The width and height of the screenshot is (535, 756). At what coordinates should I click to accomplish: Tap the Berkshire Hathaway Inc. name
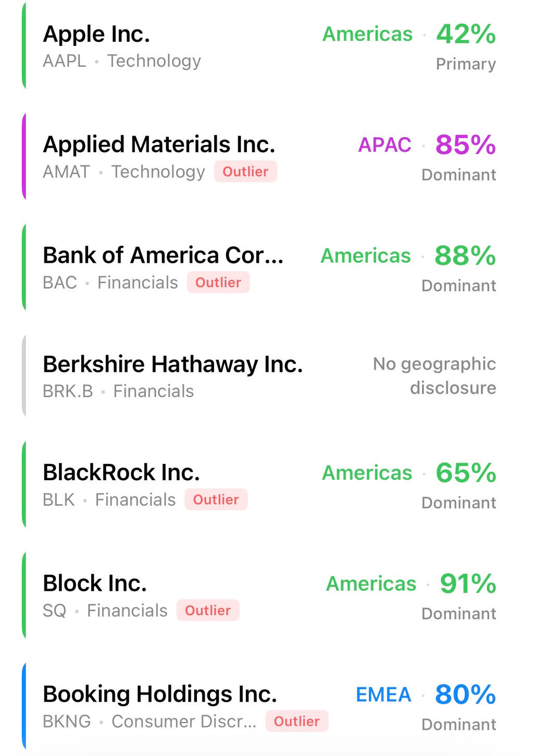[x=172, y=364]
